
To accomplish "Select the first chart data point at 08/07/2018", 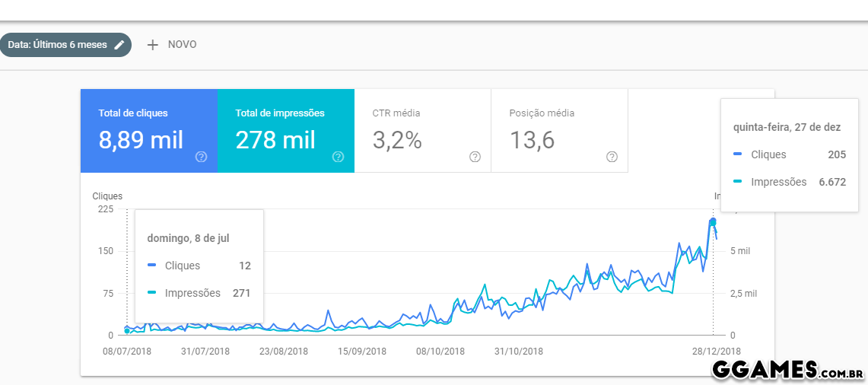I will pyautogui.click(x=127, y=330).
